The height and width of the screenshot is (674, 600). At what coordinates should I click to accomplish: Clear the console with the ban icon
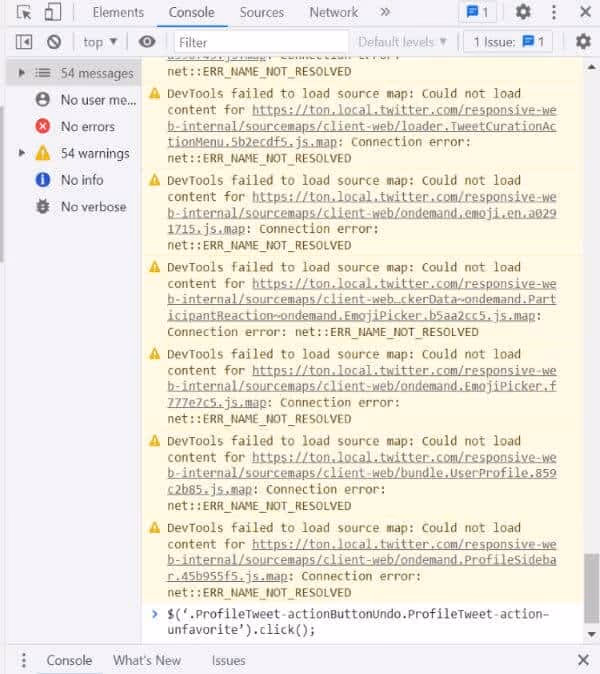pyautogui.click(x=54, y=42)
